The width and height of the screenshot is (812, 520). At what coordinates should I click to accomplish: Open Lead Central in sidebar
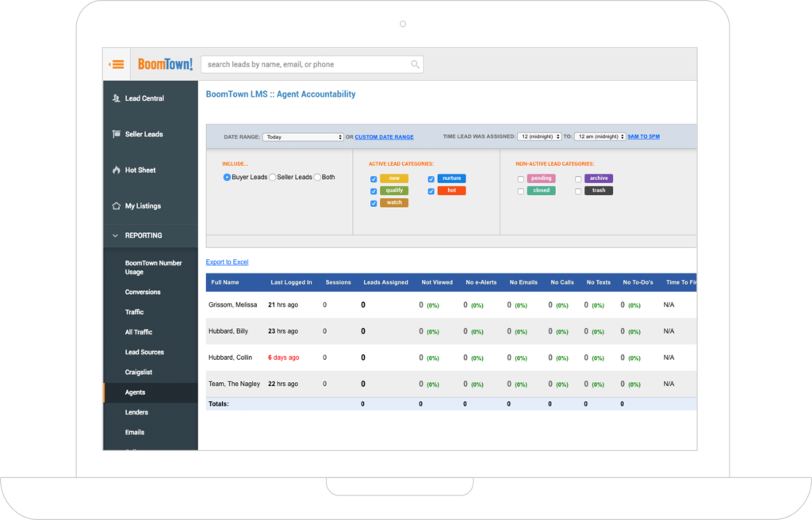[x=144, y=98]
